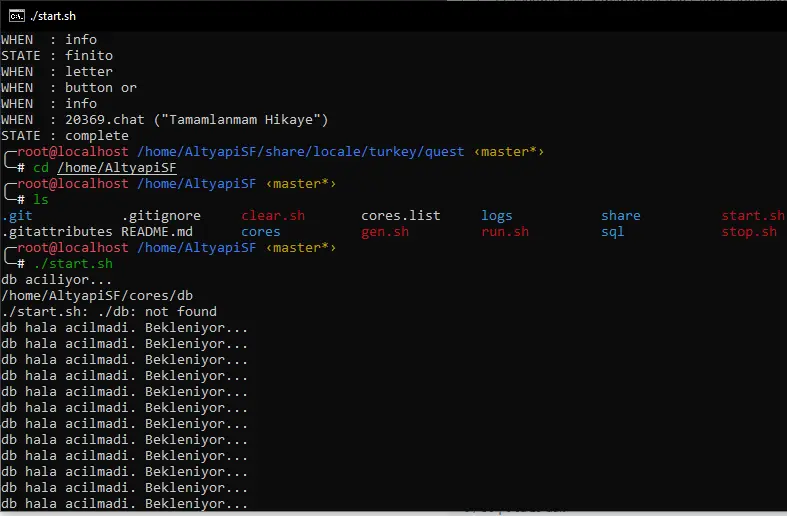Click the 'clear.sh' script name
This screenshot has height=516, width=787.
click(x=273, y=216)
